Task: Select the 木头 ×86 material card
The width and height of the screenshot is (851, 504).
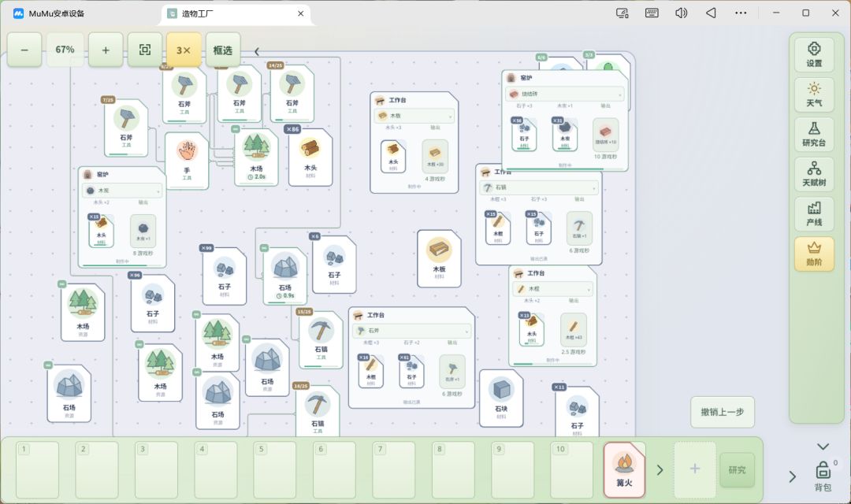Action: point(310,157)
